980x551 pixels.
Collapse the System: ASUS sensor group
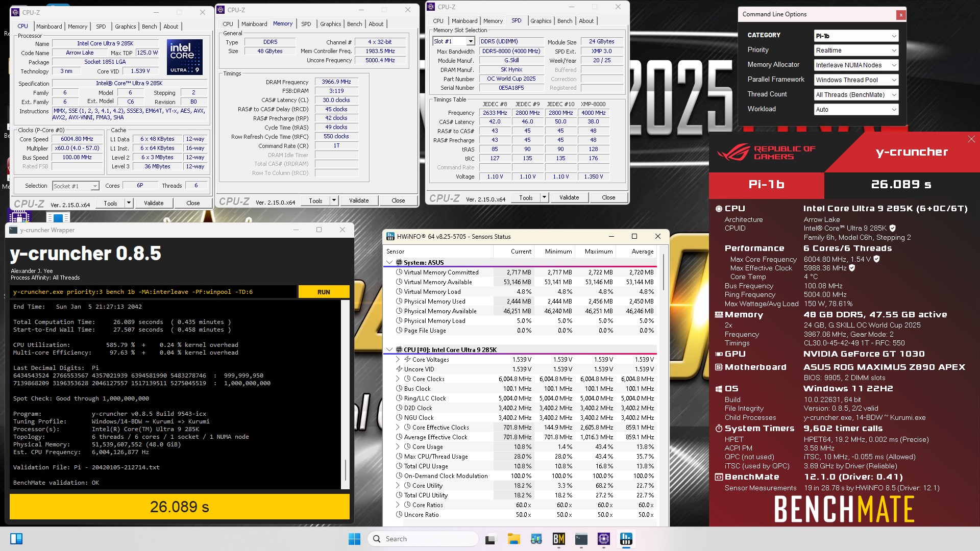[389, 262]
